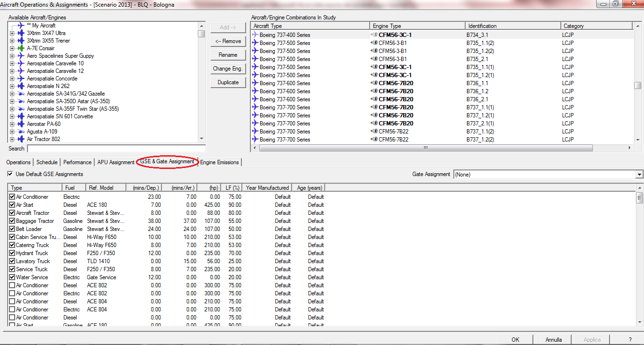Image resolution: width=644 pixels, height=345 pixels.
Task: Click the plane icon of My Aircraft entry
Action: point(20,26)
